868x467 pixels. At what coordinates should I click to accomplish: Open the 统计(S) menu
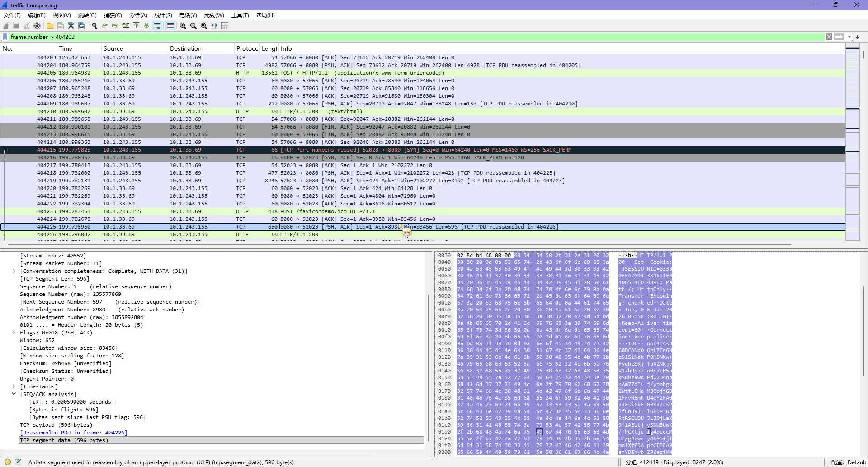tap(163, 15)
